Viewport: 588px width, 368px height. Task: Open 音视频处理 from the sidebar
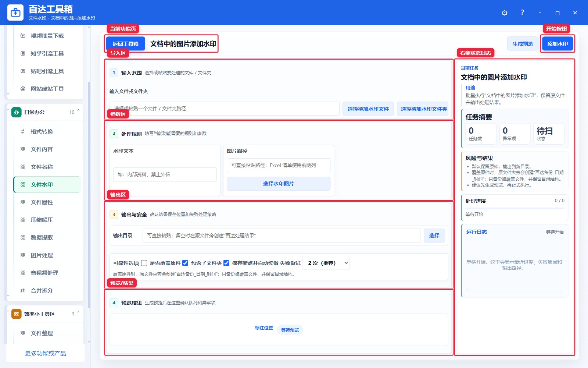pyautogui.click(x=47, y=273)
